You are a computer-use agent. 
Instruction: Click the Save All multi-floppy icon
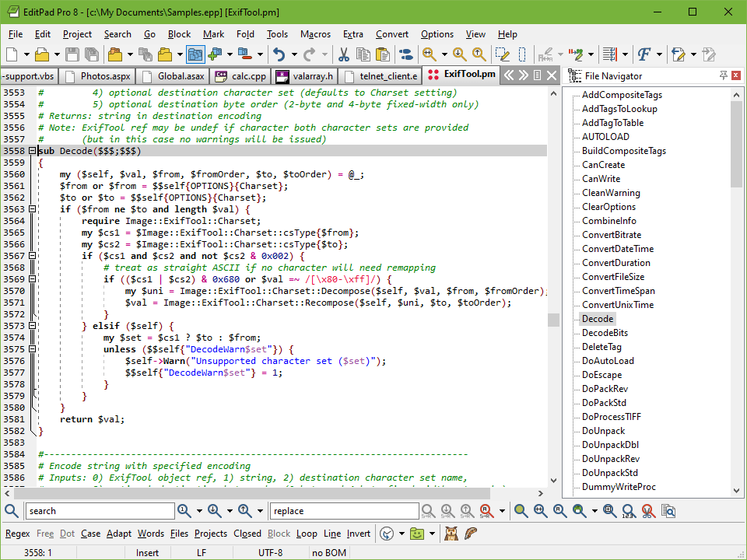pos(91,54)
